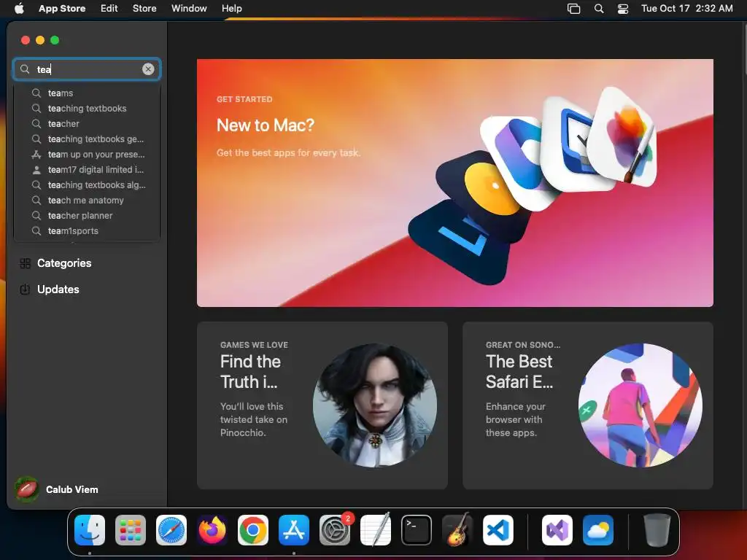Viewport: 747px width, 560px height.
Task: Pick the 'team1sports' suggestion
Action: (x=88, y=231)
